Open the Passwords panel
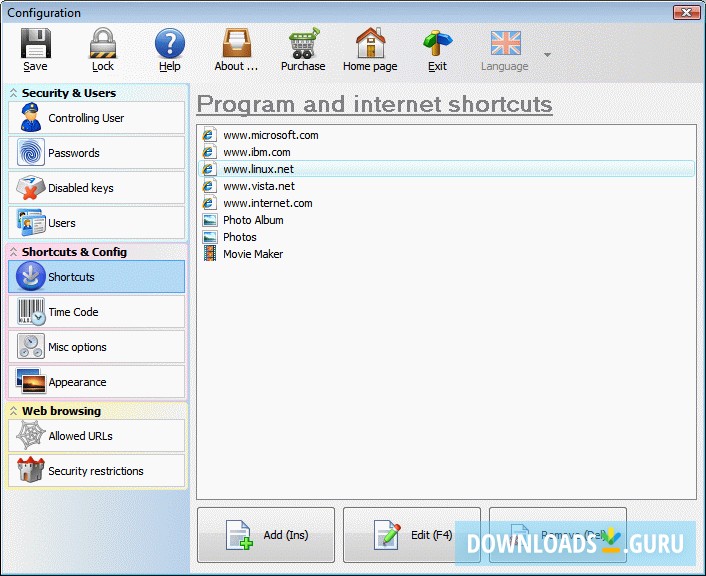706x576 pixels. (96, 153)
